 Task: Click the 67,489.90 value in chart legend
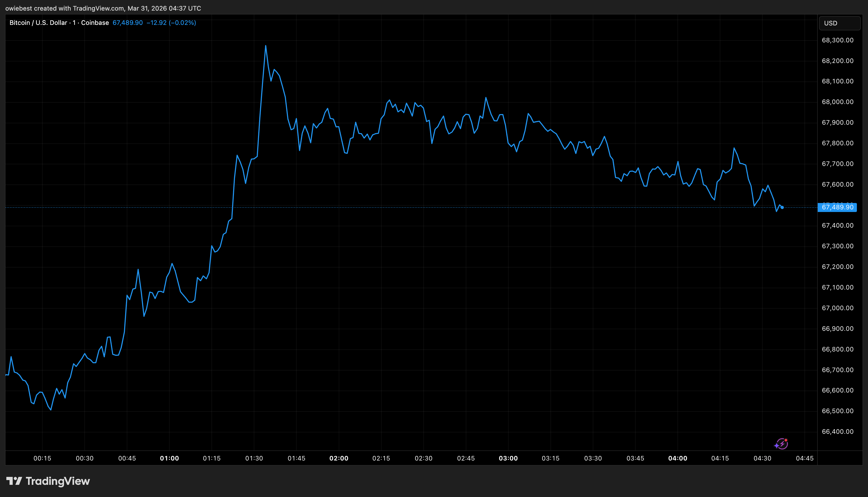[128, 23]
